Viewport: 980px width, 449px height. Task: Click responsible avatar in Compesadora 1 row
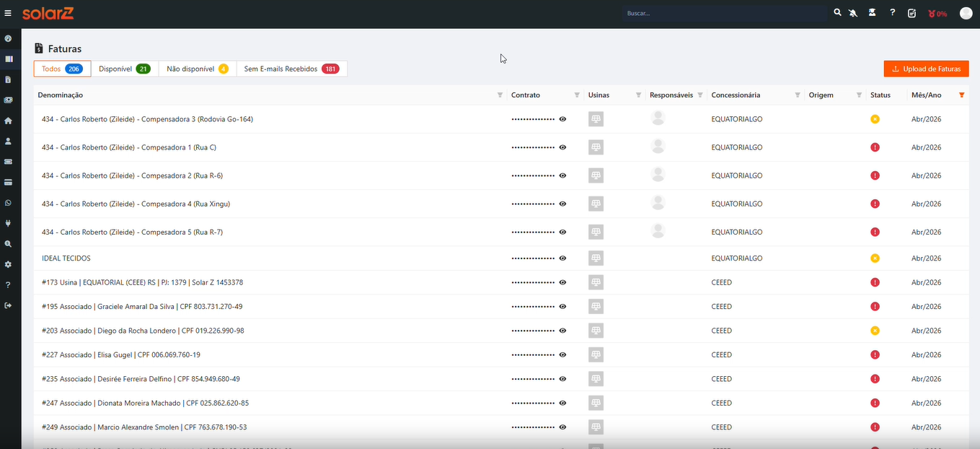coord(658,147)
